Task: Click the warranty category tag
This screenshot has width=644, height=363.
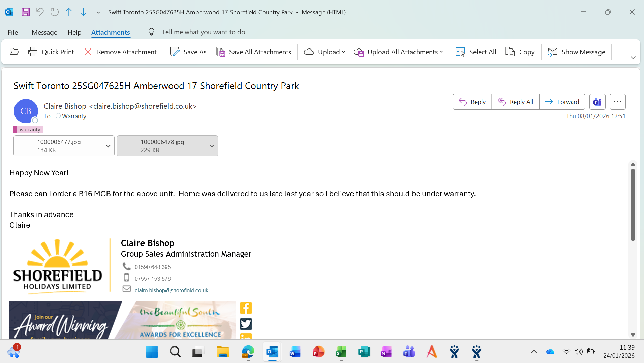Action: point(28,130)
